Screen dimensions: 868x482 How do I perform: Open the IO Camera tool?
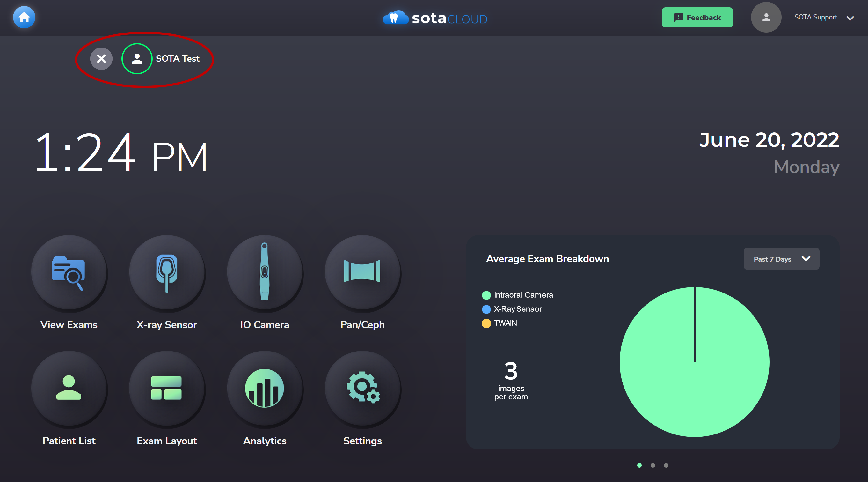point(265,272)
